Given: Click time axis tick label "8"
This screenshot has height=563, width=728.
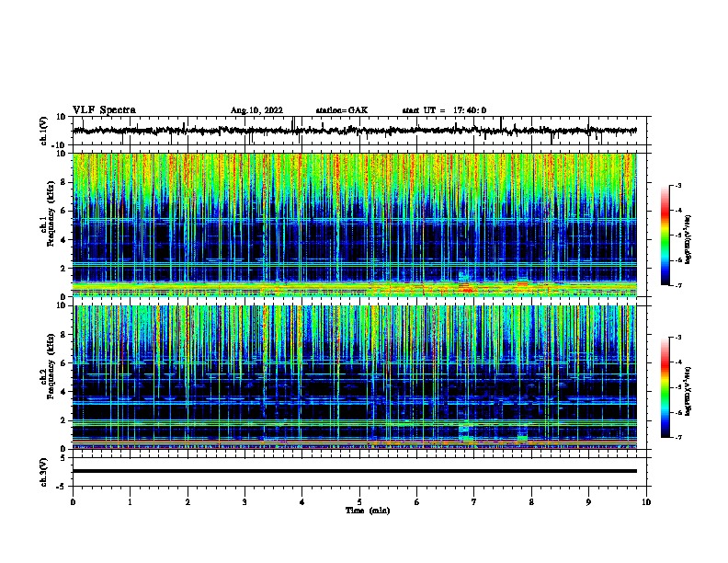Looking at the screenshot, I should (x=531, y=501).
